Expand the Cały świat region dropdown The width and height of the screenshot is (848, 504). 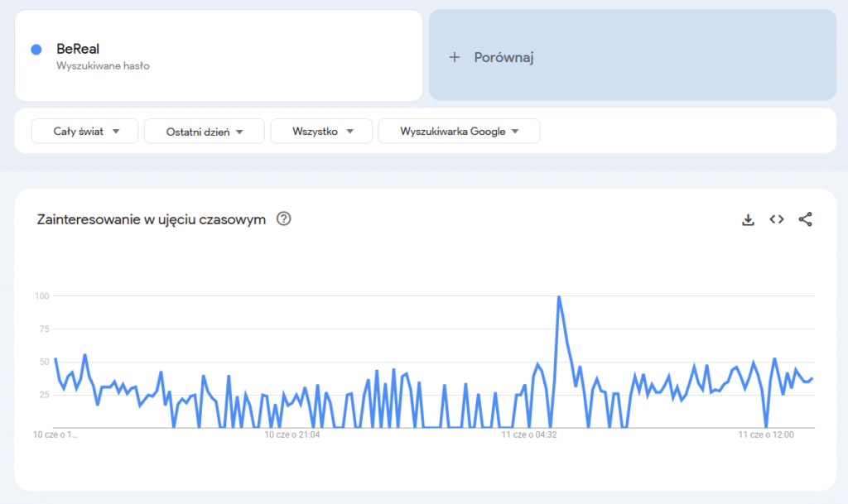pyautogui.click(x=85, y=131)
